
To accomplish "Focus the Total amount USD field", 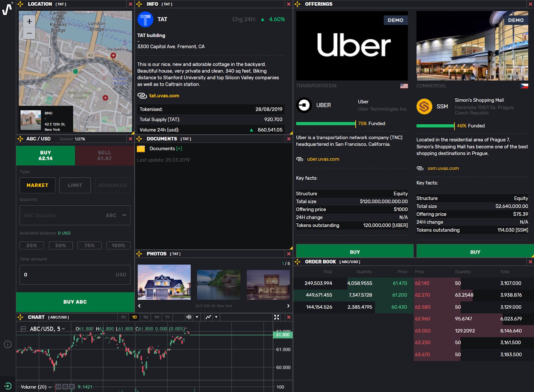I will pos(75,275).
